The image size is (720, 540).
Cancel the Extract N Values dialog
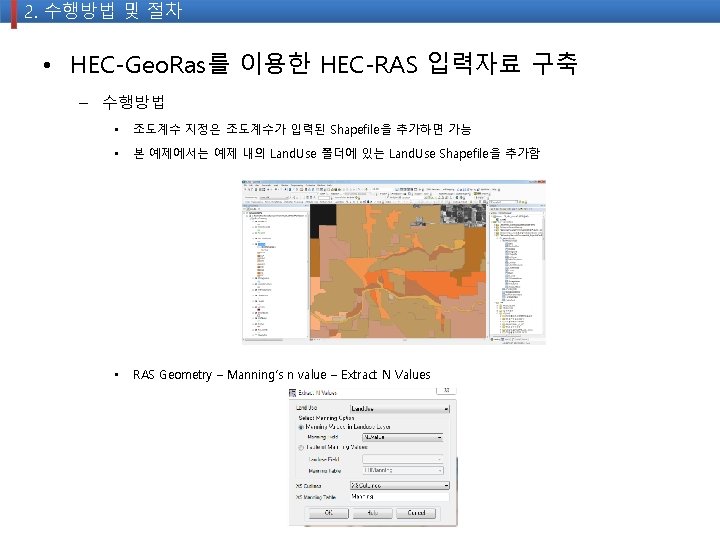pyautogui.click(x=416, y=513)
